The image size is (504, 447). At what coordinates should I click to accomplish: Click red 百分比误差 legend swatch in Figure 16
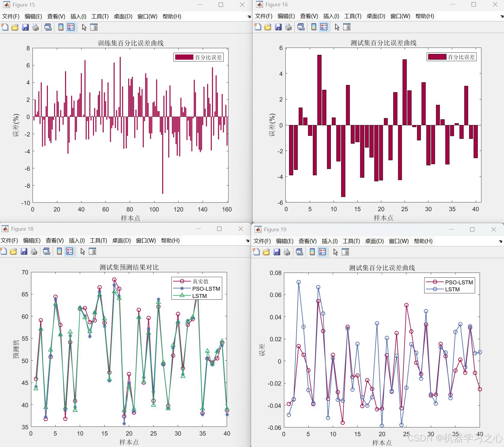[437, 57]
